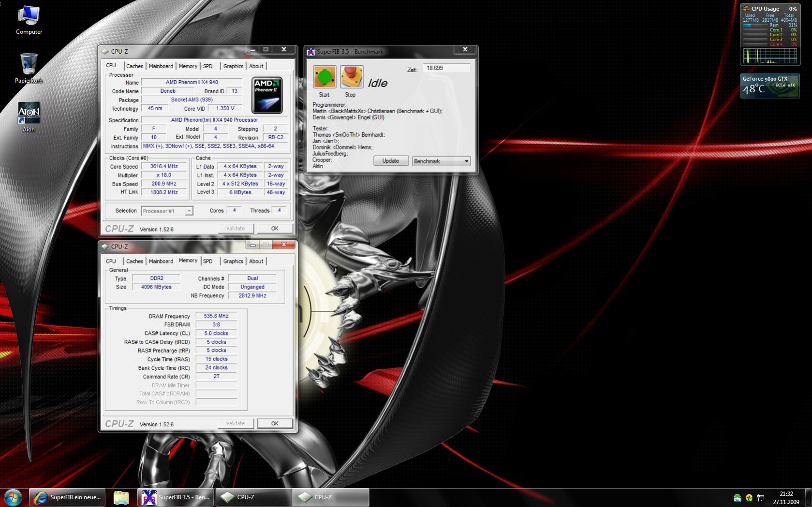Click the memory Type value 'DDR2'
812x507 pixels.
pyautogui.click(x=156, y=278)
